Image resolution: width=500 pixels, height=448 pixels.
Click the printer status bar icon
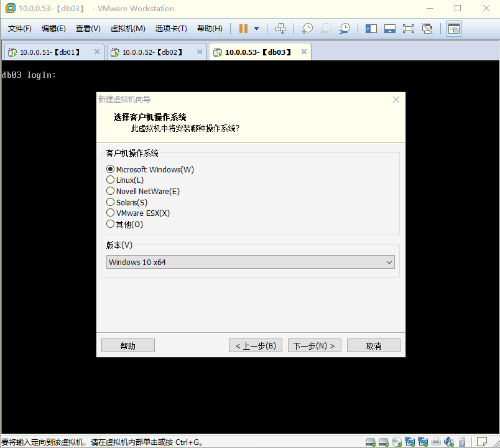click(436, 442)
